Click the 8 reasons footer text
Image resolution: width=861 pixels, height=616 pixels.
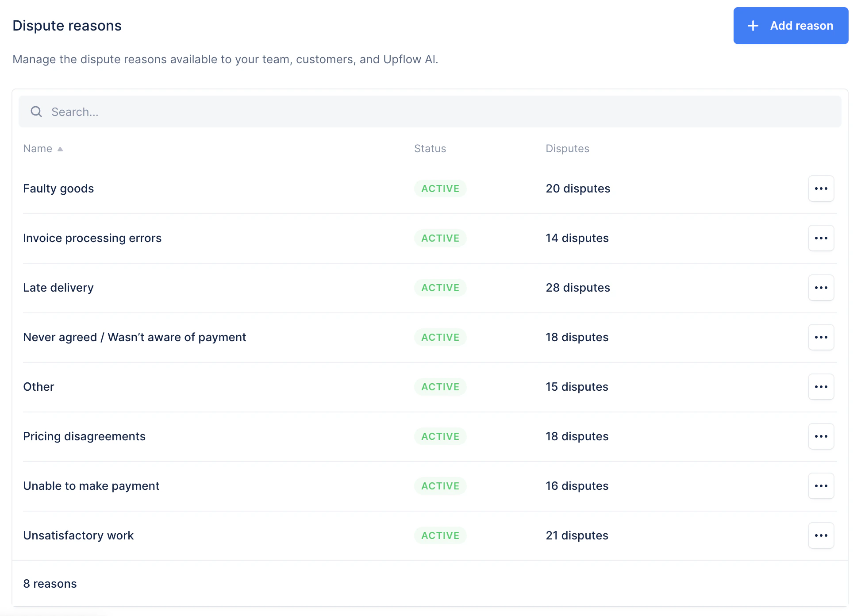point(50,584)
